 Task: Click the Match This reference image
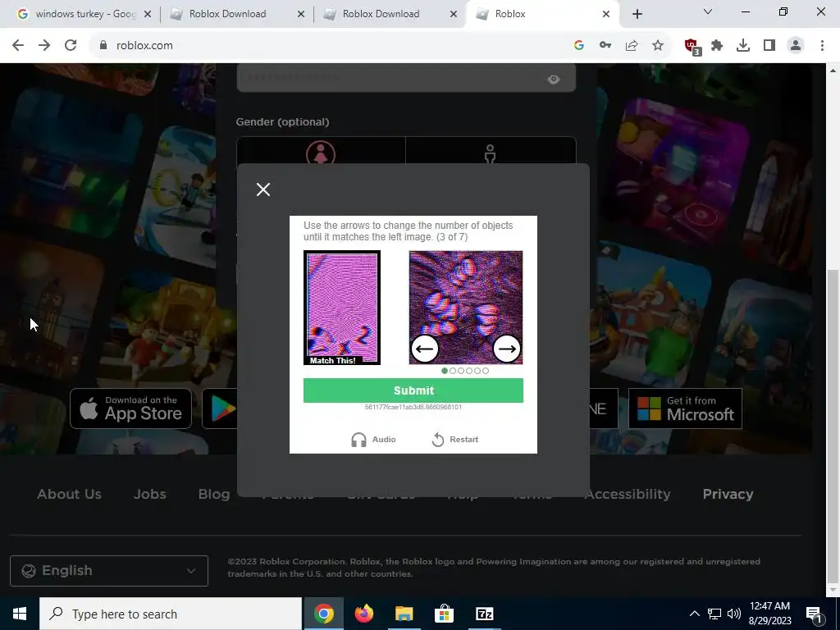click(342, 308)
